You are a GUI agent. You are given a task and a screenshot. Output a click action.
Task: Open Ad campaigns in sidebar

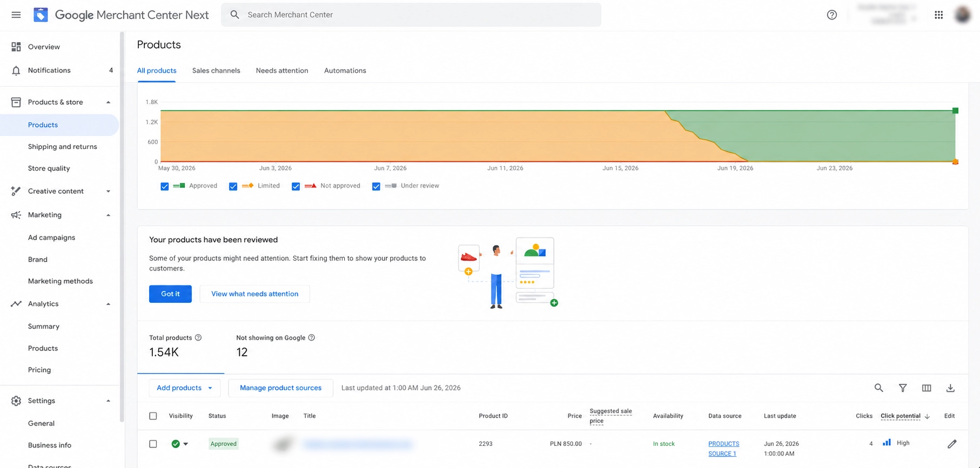click(x=51, y=238)
